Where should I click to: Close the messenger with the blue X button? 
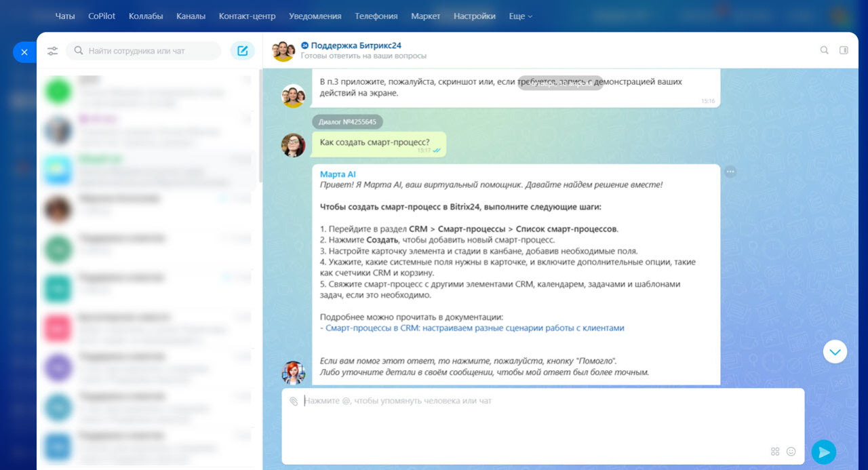(24, 52)
